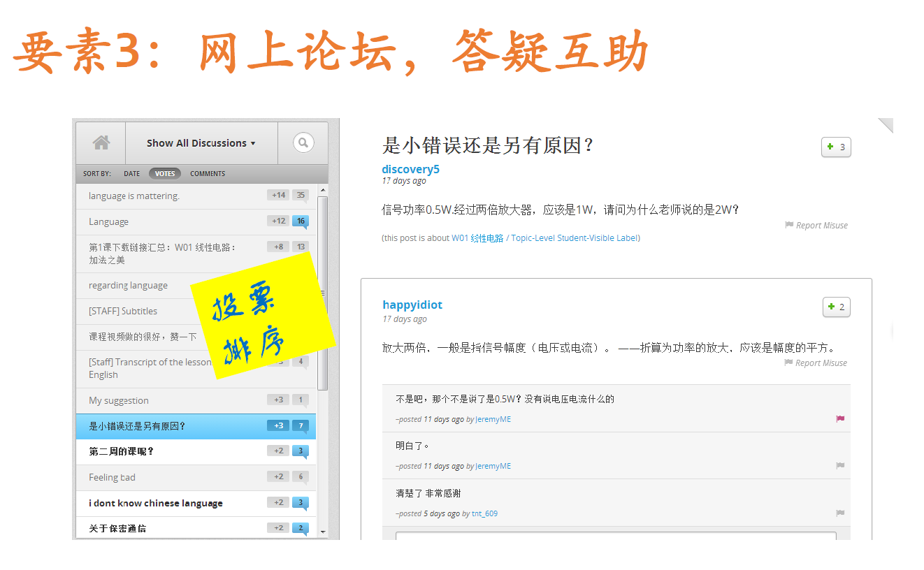Sort discussions by DATE
The width and height of the screenshot is (924, 570).
pos(131,174)
